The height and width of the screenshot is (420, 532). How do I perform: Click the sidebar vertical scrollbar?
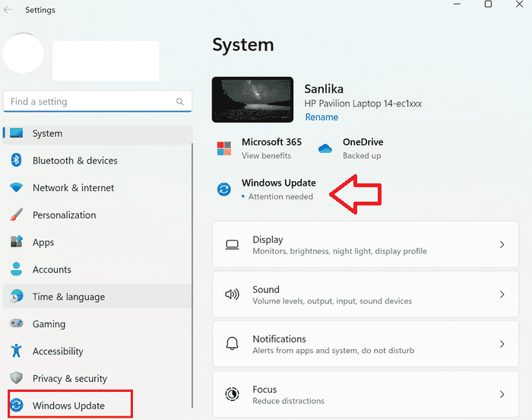[x=192, y=275]
